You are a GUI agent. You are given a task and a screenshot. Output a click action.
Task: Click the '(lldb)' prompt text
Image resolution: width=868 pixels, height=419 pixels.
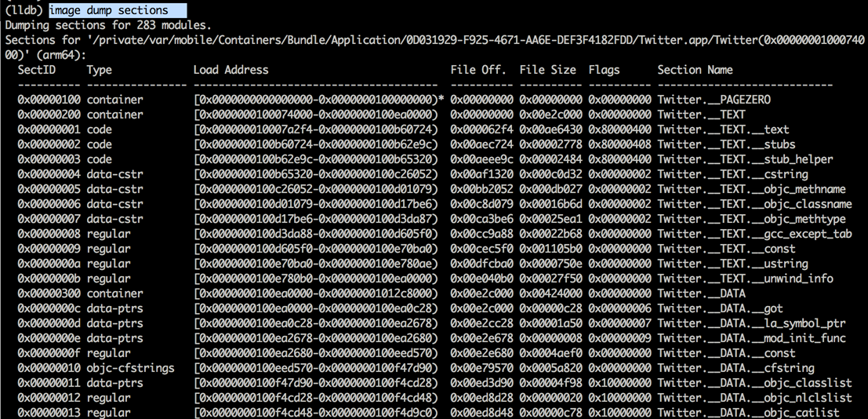click(x=24, y=10)
